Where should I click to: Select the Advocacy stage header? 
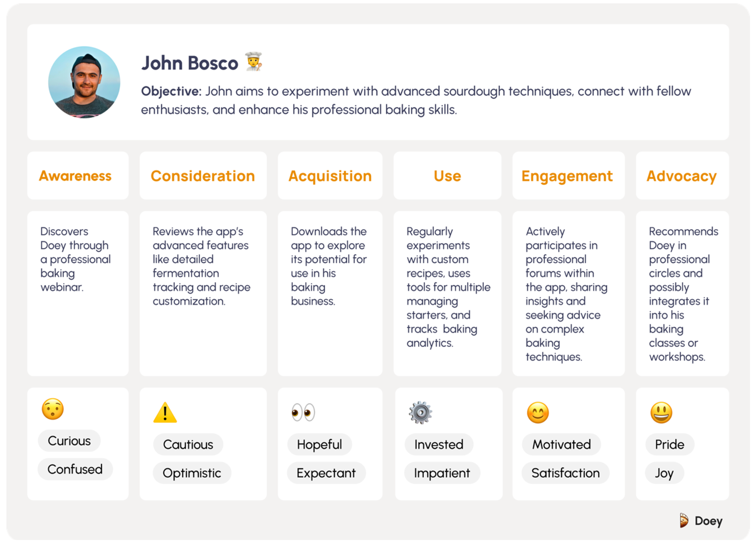pyautogui.click(x=682, y=175)
